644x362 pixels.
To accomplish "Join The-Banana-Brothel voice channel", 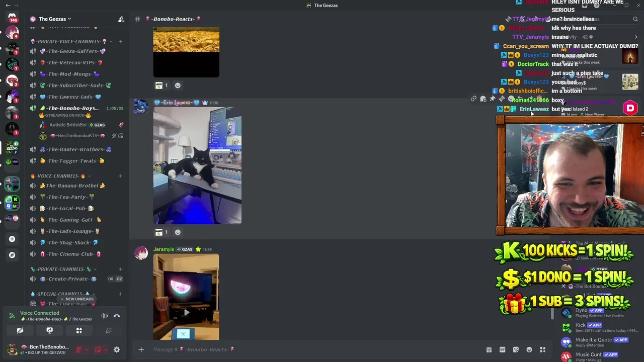I will [x=75, y=186].
